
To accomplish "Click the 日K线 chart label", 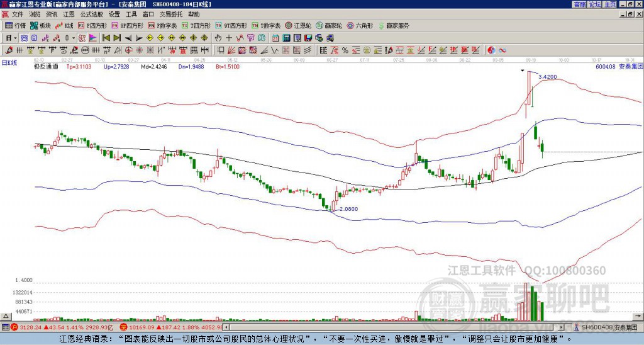I will (9, 62).
